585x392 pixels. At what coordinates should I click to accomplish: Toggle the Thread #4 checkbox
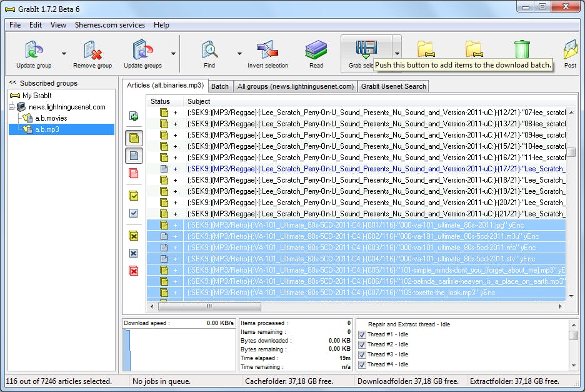[x=362, y=364]
